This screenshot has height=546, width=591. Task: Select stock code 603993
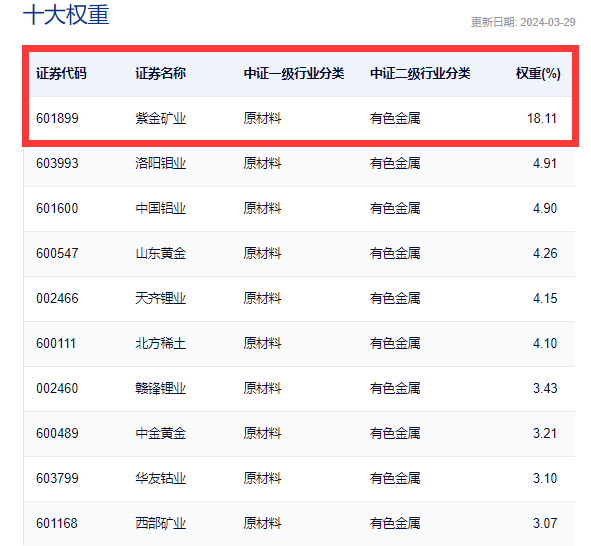point(57,163)
